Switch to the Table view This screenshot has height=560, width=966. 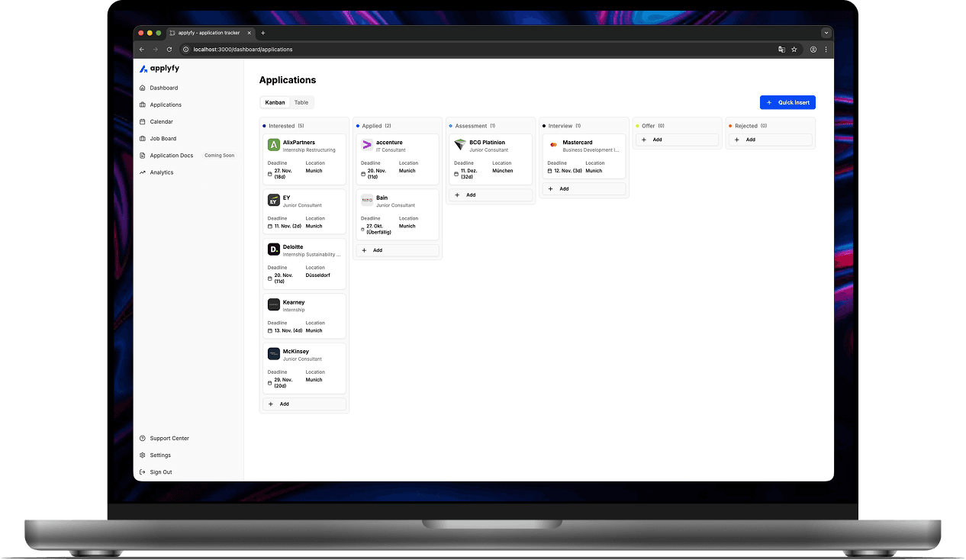301,101
